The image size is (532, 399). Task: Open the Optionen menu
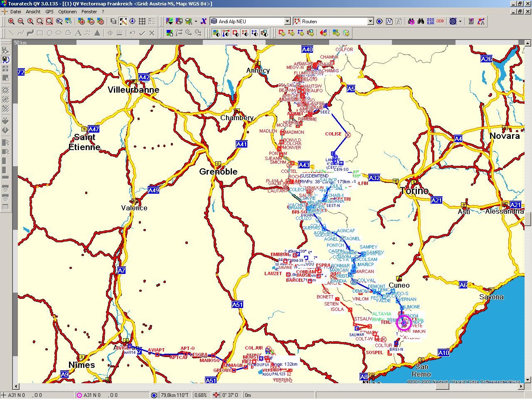point(67,12)
